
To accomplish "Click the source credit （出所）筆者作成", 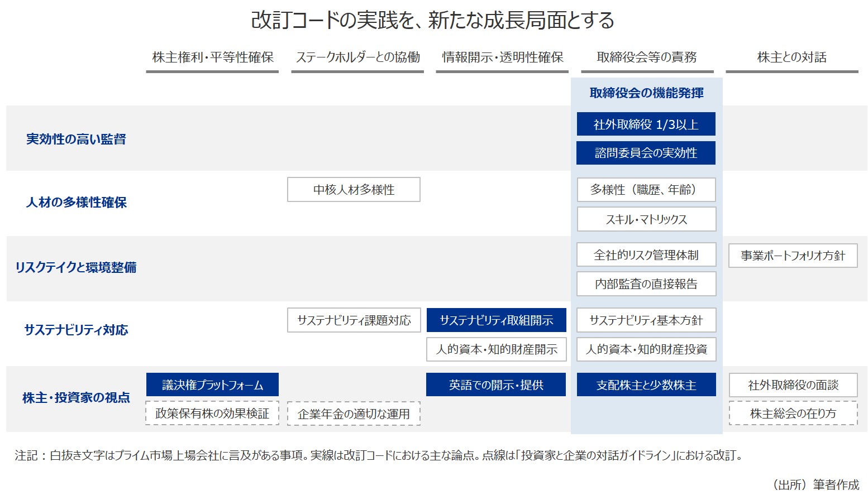I will point(815,484).
